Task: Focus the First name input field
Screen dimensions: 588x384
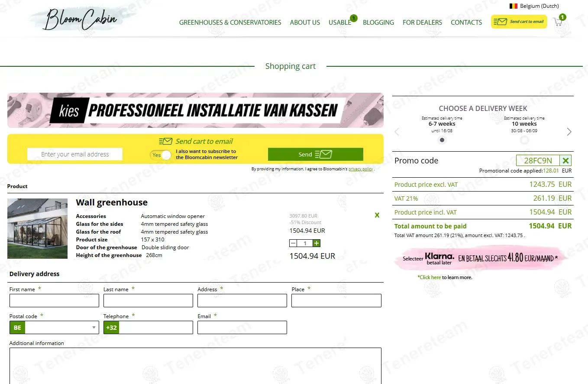Action: 54,301
